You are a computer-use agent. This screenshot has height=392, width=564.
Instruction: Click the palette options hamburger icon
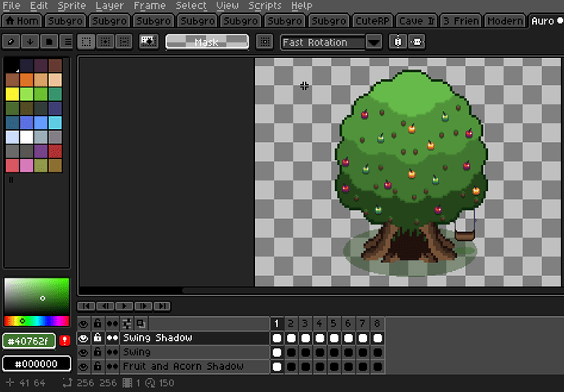67,42
